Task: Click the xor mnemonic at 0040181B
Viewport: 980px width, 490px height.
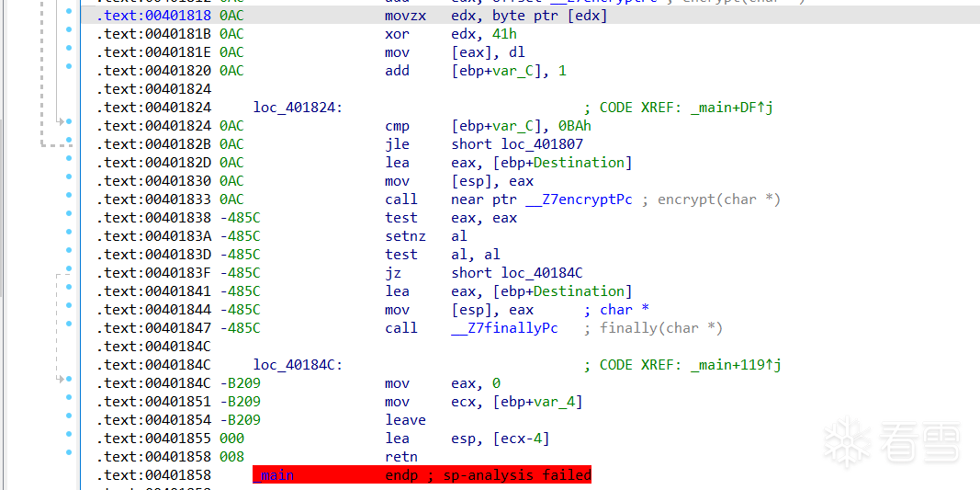Action: click(397, 34)
